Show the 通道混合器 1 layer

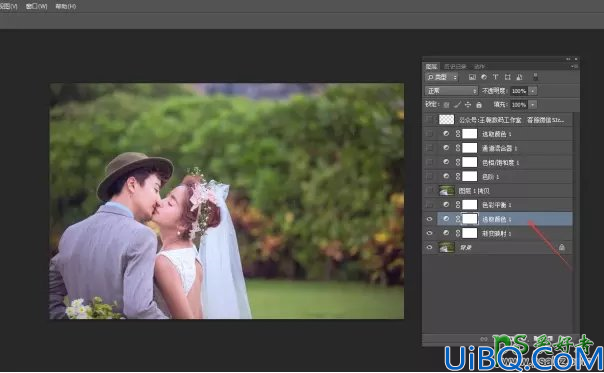(x=429, y=148)
